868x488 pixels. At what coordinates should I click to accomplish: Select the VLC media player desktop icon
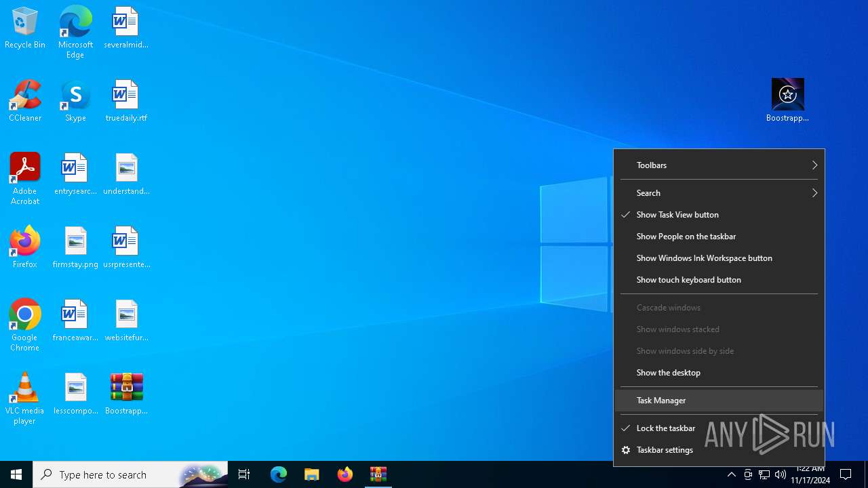click(25, 399)
